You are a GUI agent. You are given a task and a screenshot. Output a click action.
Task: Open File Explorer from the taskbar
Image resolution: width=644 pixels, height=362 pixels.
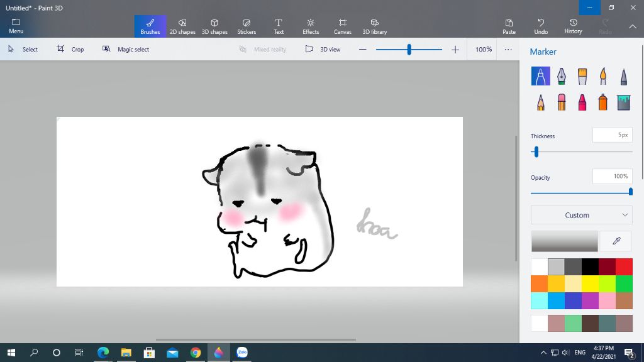tap(126, 353)
